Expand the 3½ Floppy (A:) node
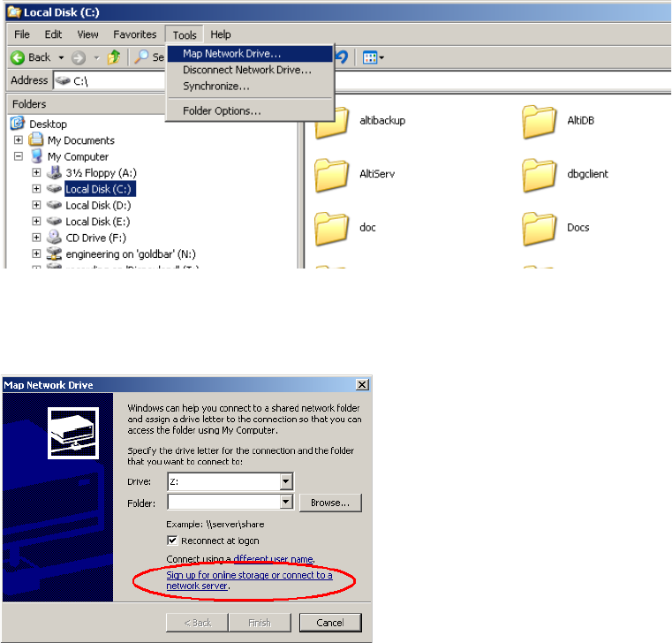This screenshot has width=672, height=643. 36,172
